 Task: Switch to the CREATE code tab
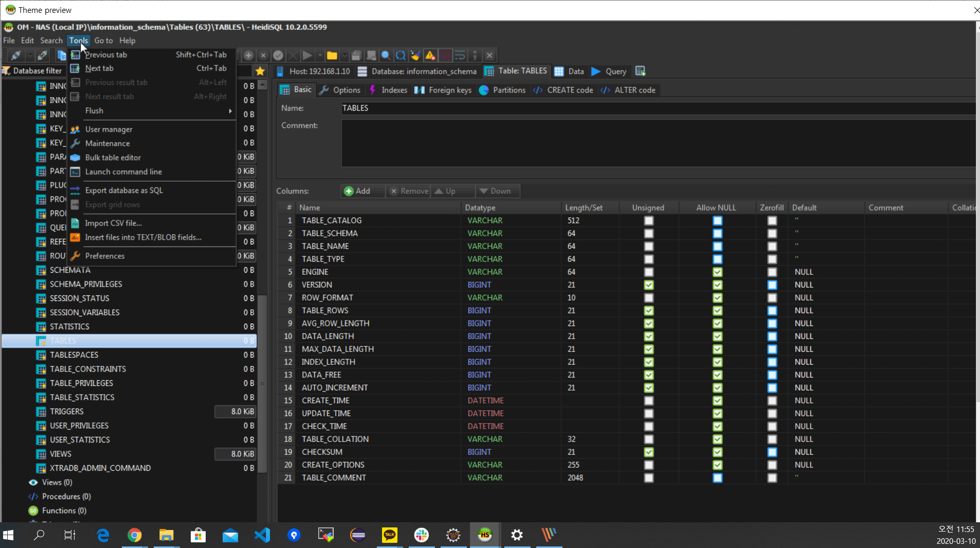[562, 90]
